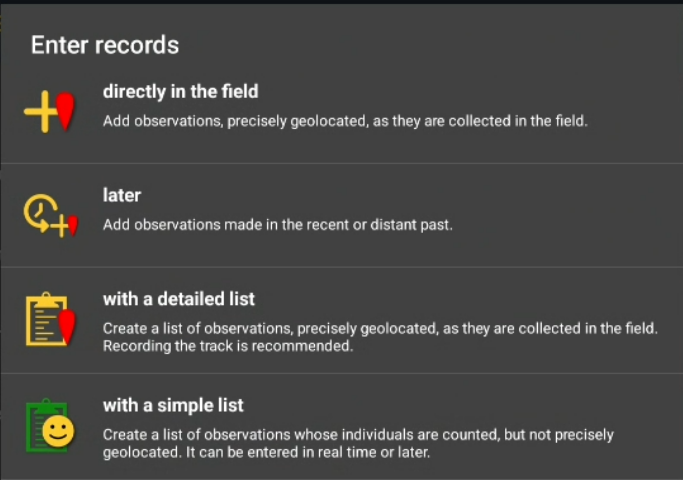This screenshot has width=683, height=480.
Task: Click the plus-and-pin field entry icon
Action: pyautogui.click(x=50, y=111)
